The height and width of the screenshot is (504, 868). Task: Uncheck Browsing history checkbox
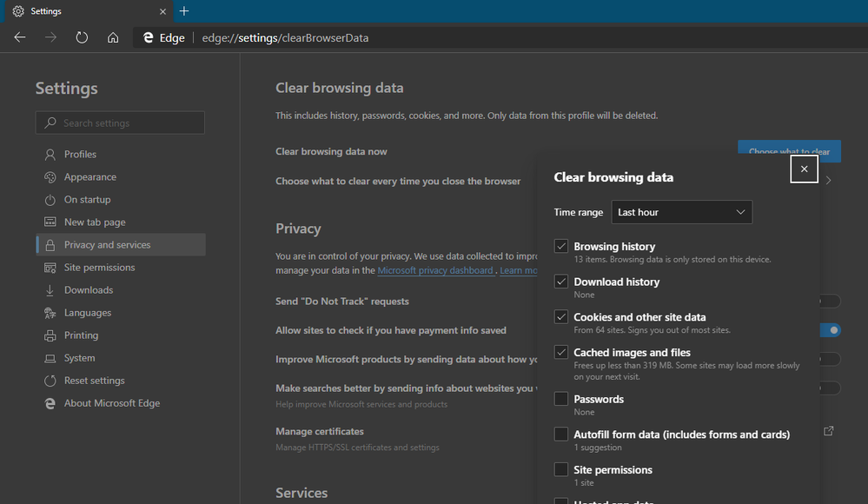[560, 246]
